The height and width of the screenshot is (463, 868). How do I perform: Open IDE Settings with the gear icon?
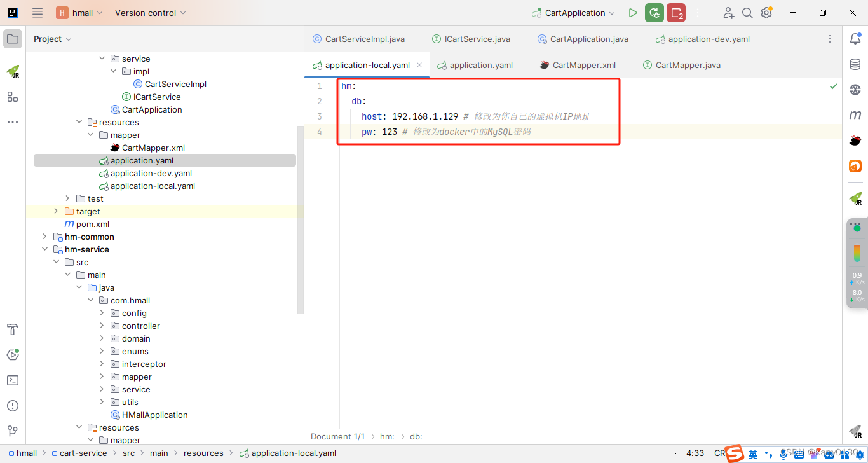766,12
